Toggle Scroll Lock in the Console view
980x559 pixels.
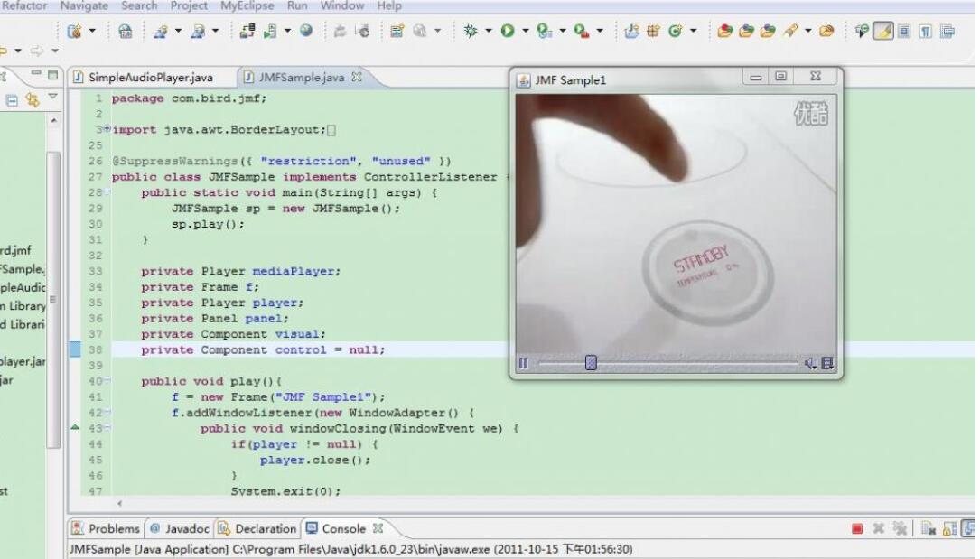[950, 530]
